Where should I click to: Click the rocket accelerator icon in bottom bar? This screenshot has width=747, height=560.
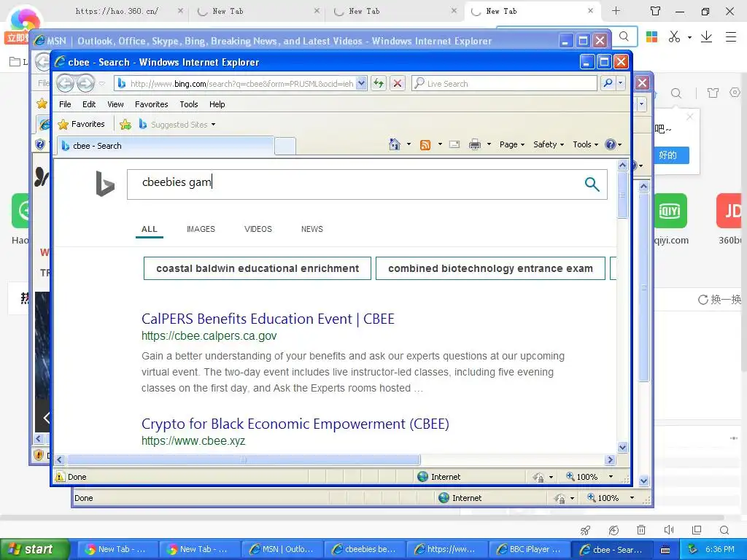click(586, 529)
